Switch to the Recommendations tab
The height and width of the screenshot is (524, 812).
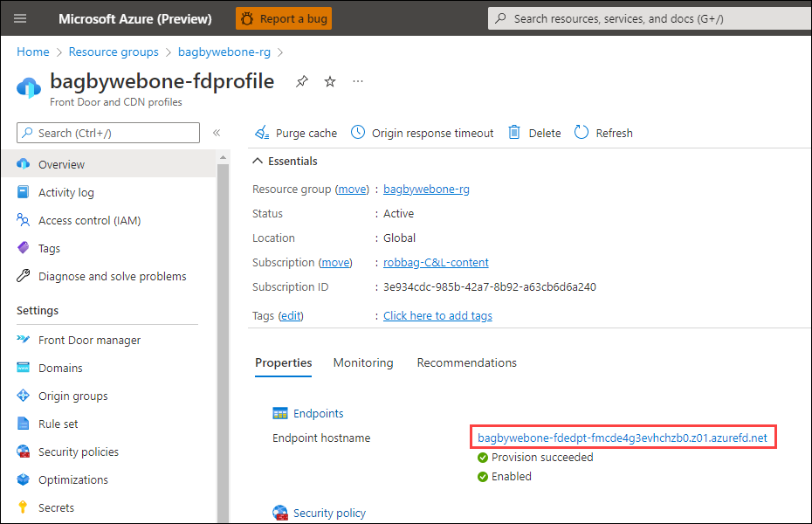point(466,363)
